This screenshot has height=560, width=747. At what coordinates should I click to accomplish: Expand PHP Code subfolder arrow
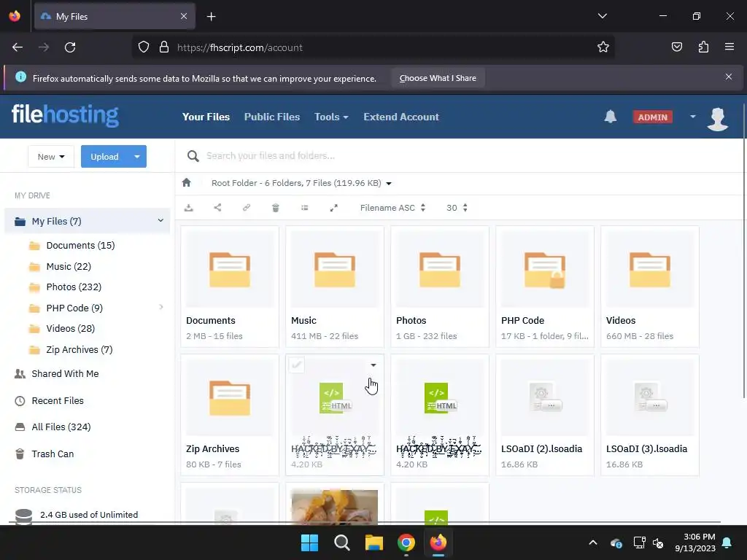pos(161,307)
